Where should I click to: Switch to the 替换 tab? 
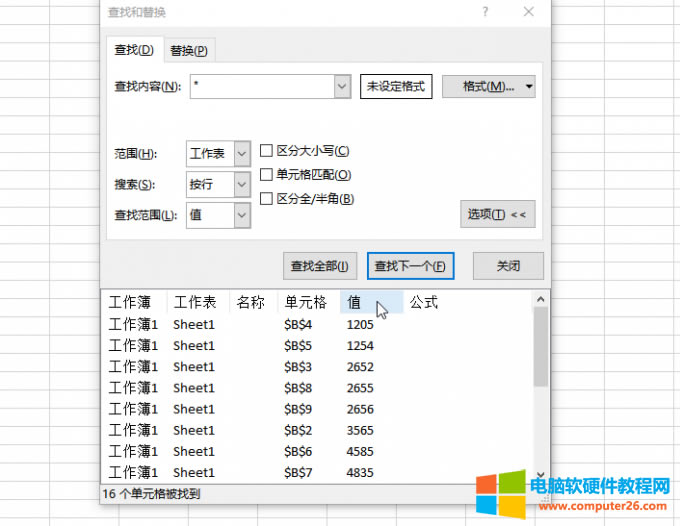tap(189, 50)
